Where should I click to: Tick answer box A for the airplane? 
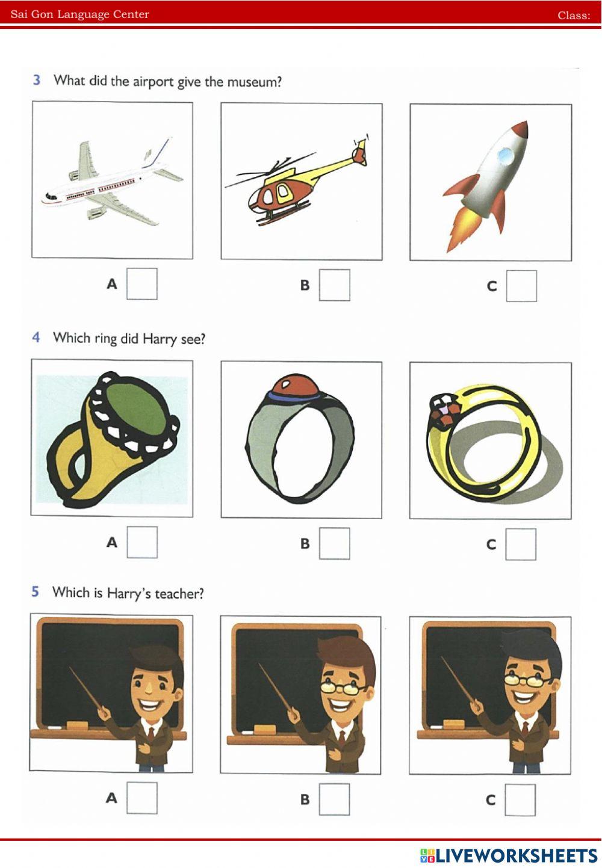point(142,284)
